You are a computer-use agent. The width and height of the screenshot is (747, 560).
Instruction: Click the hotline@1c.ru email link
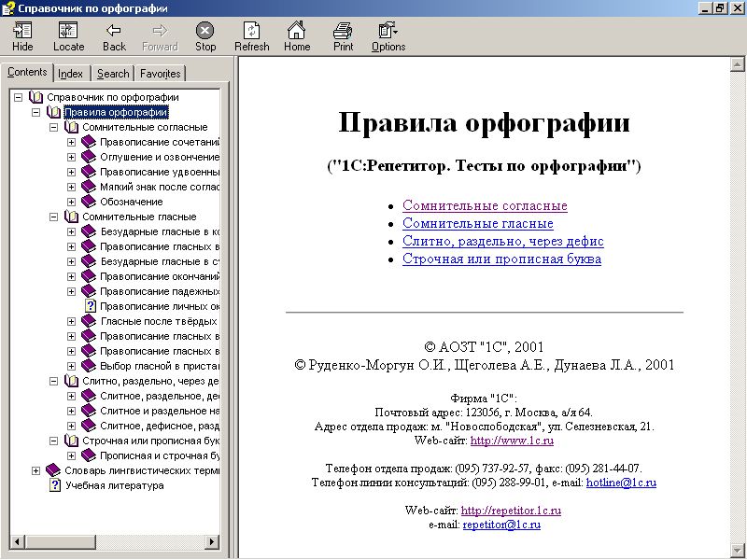(621, 483)
